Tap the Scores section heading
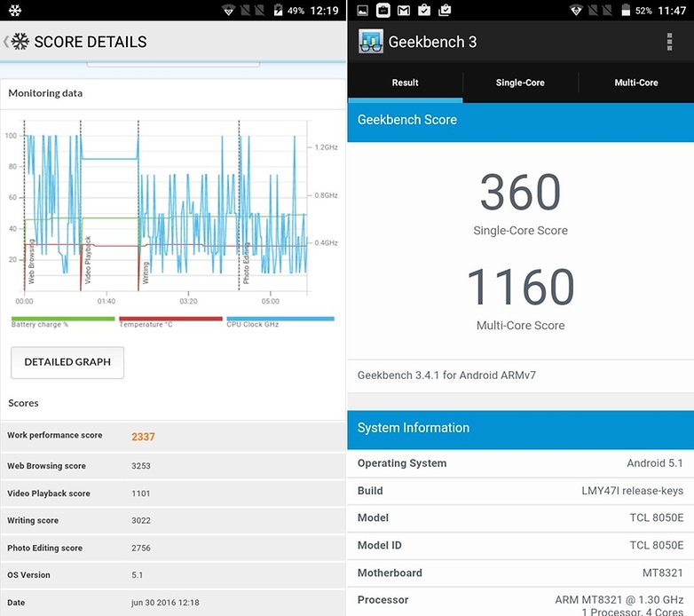Image resolution: width=694 pixels, height=616 pixels. pyautogui.click(x=23, y=403)
